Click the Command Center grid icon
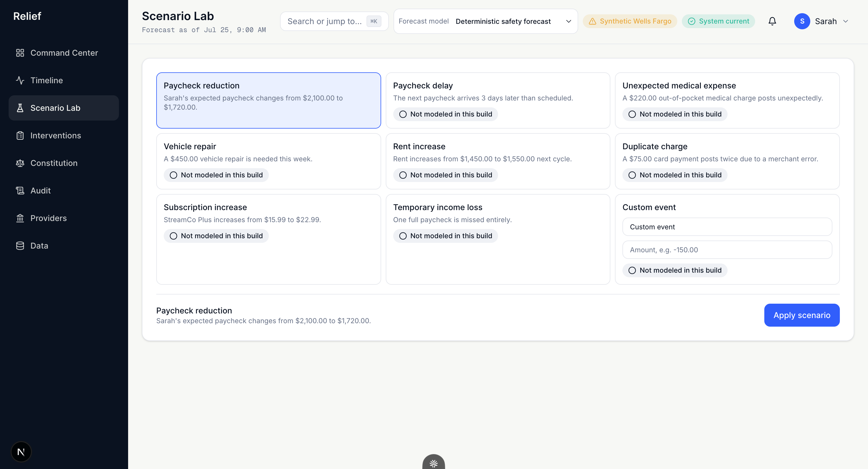Viewport: 868px width, 469px height. 20,53
